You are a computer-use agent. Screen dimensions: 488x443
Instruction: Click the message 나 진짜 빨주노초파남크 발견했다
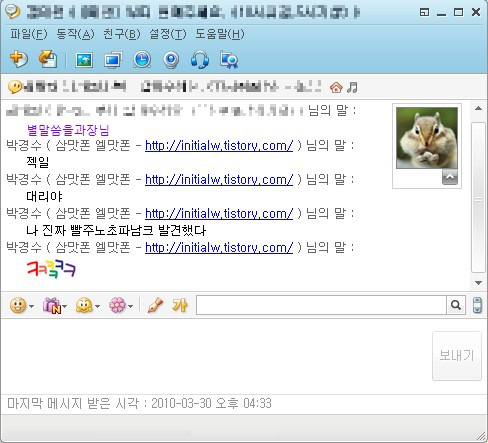[x=116, y=230]
